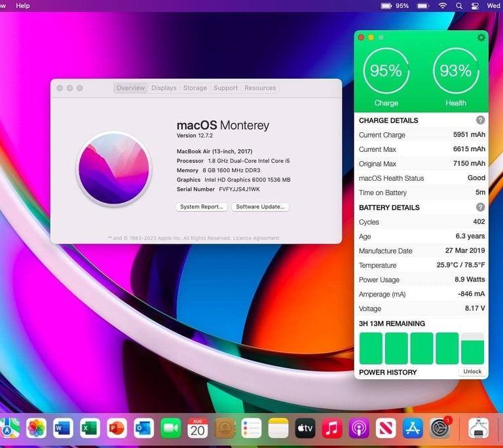503x448 pixels.
Task: Launch the News app from Dock
Action: pos(386,428)
